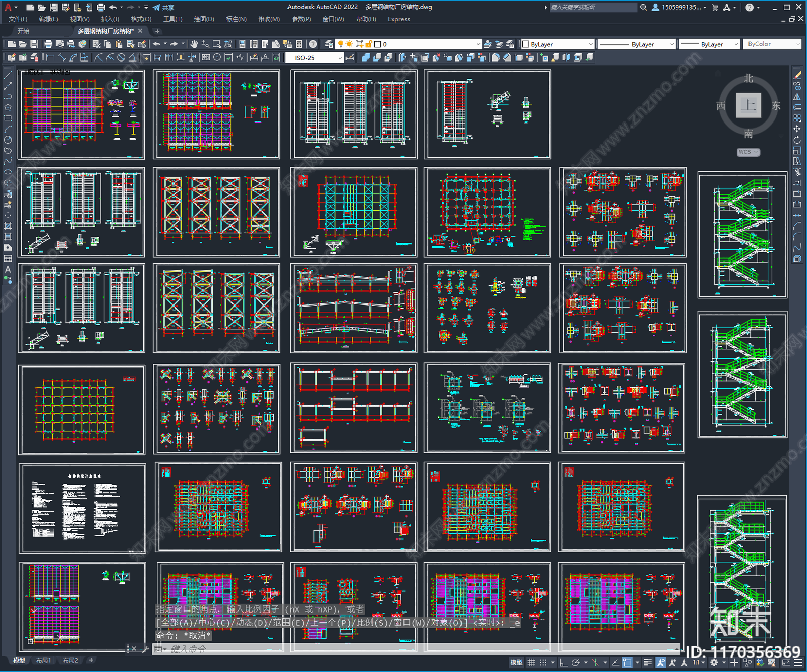Toggle the MODEL space button in status bar
807x672 pixels.
pos(516,663)
